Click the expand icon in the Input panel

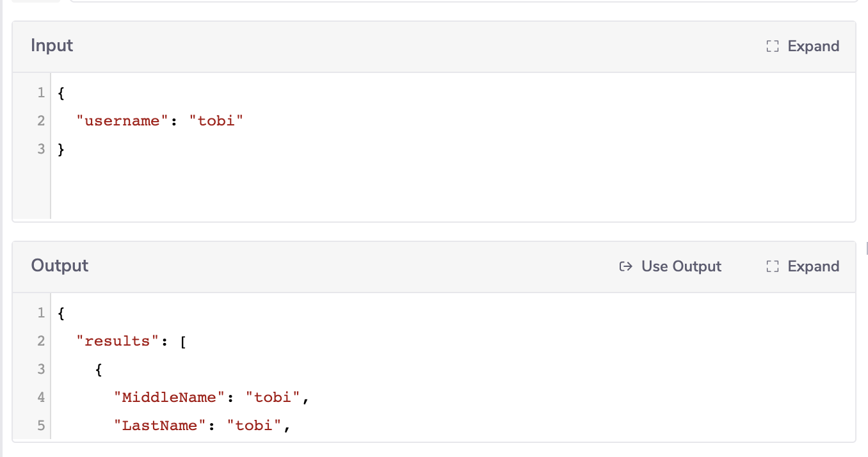[773, 47]
